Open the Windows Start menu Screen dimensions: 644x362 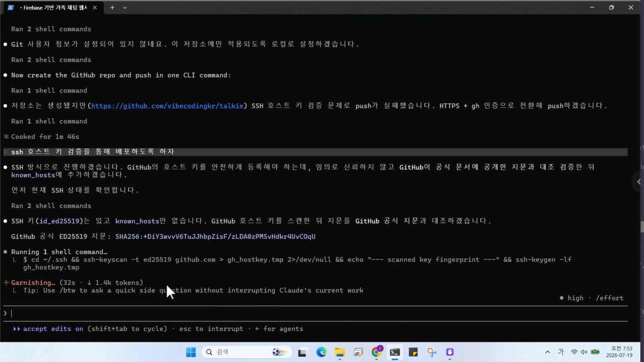191,352
